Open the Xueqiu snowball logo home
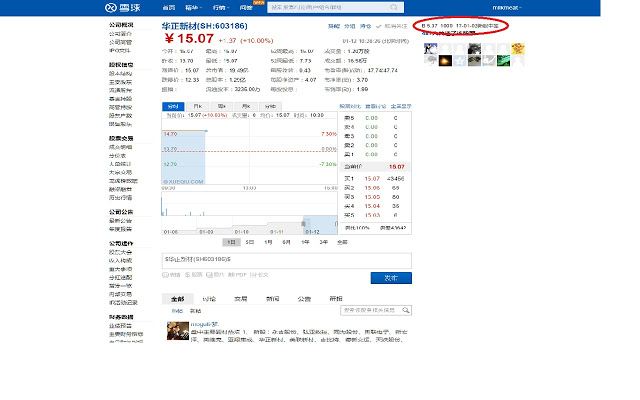Screen dimensions: 640x400 coord(123,7)
